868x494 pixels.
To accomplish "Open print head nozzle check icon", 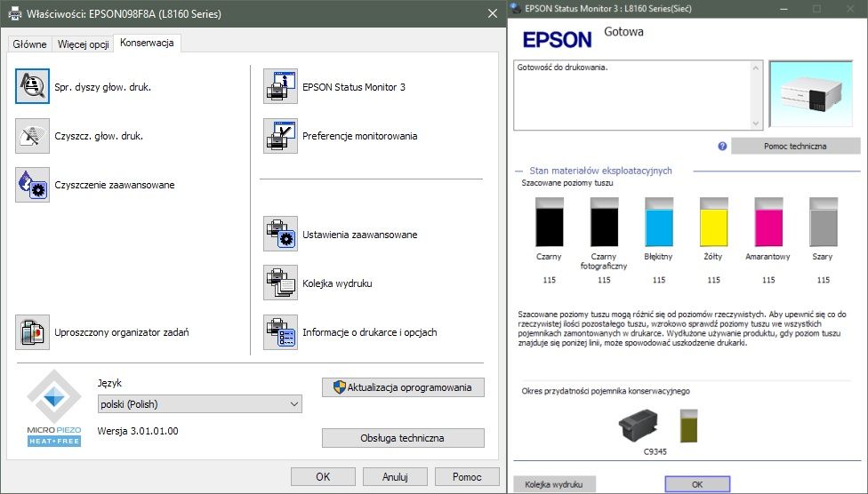I will pyautogui.click(x=32, y=86).
